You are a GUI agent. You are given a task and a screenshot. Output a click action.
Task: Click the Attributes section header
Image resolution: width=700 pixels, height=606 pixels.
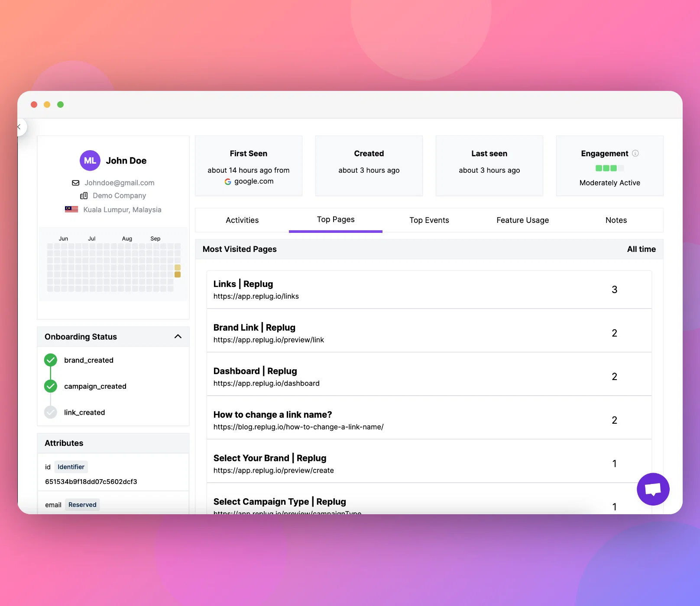(113, 443)
